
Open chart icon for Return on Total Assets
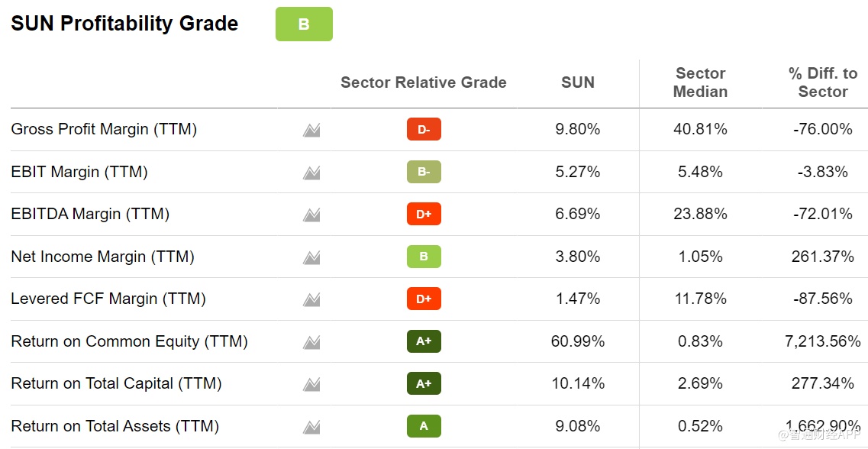click(311, 427)
